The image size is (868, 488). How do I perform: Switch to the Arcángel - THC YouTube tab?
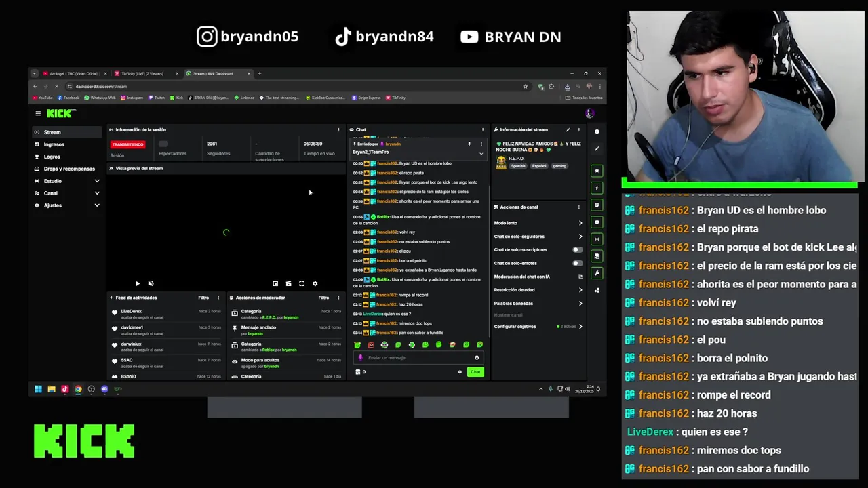click(x=73, y=73)
